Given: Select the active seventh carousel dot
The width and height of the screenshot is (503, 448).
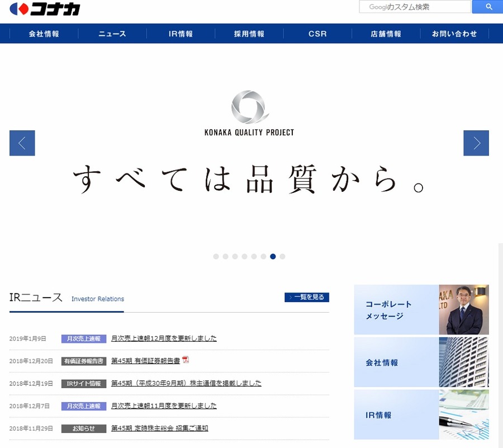Looking at the screenshot, I should coord(273,256).
